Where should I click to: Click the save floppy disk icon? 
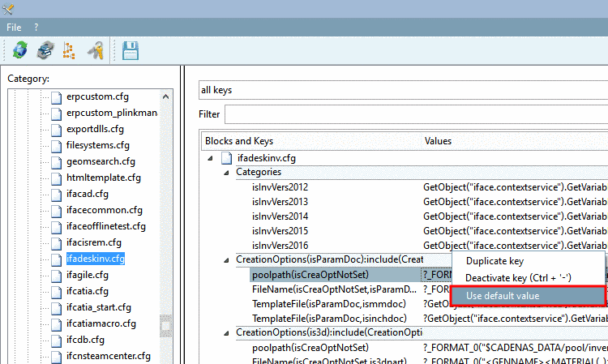tap(131, 50)
